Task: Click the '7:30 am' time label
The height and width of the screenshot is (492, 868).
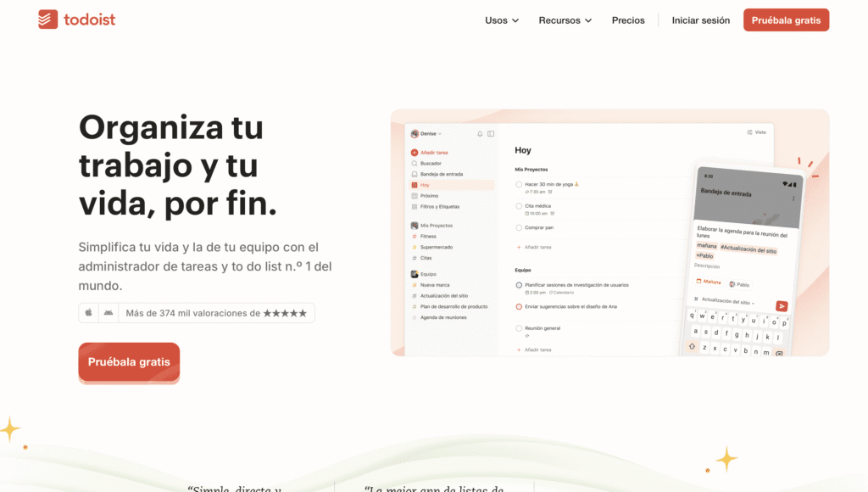Action: coord(536,192)
